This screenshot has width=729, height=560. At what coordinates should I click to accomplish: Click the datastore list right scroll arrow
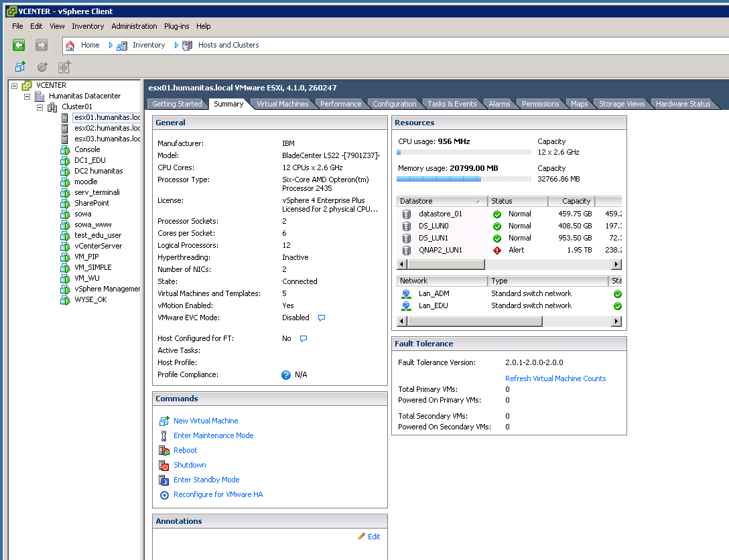click(x=616, y=265)
